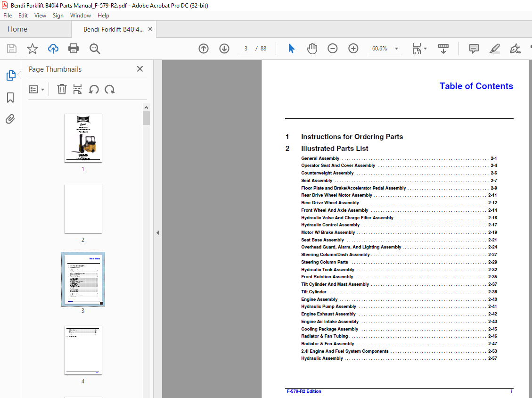
Task: Click F-579-R2 Edition footer text
Action: pos(303,391)
